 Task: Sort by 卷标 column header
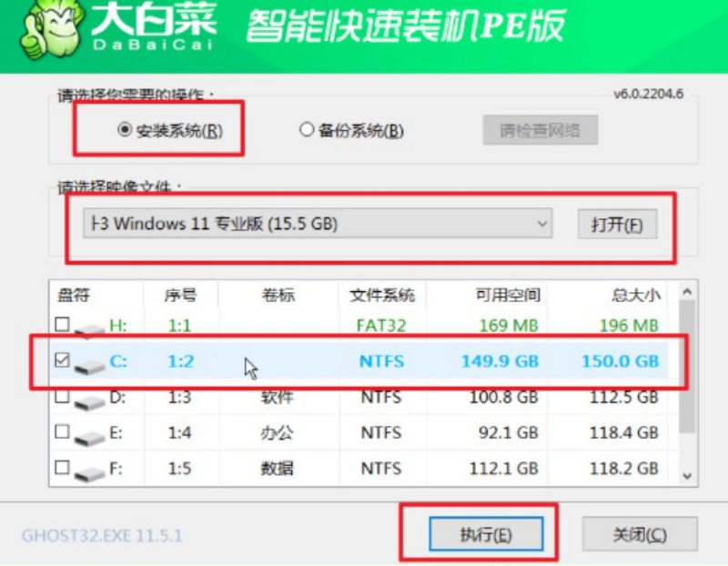[278, 296]
